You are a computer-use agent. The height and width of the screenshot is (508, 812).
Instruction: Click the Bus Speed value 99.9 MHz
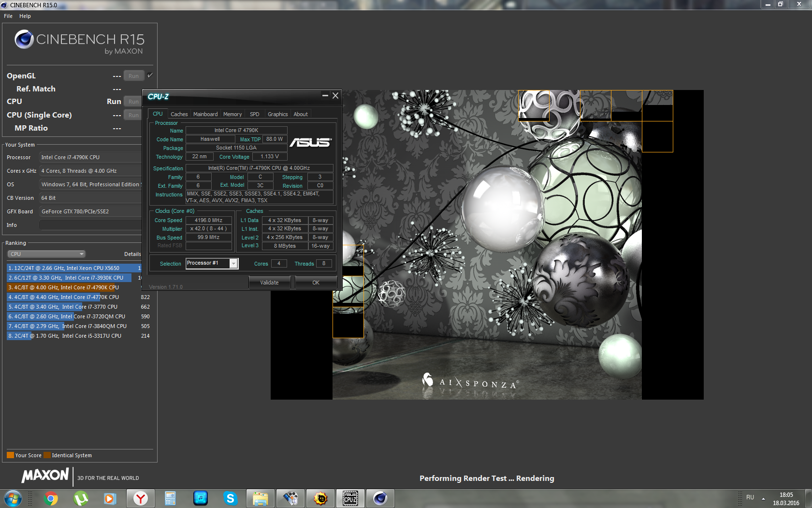pyautogui.click(x=208, y=238)
